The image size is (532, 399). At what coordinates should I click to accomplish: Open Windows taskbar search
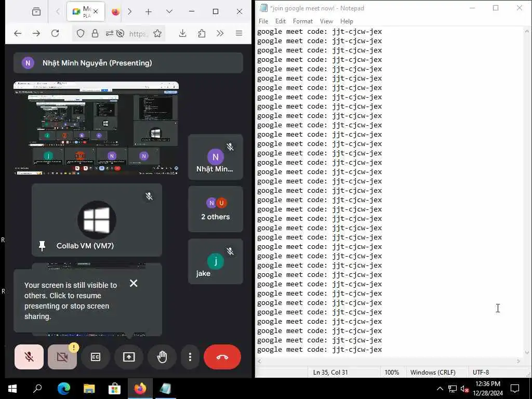37,389
